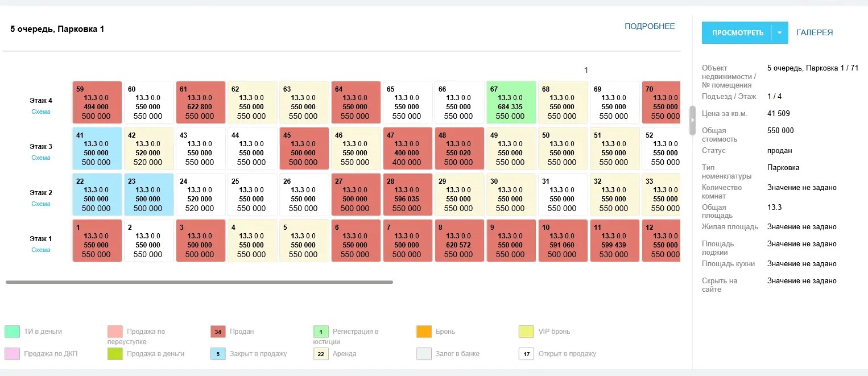
Task: Click the Аренда legend icon 22
Action: tap(321, 354)
